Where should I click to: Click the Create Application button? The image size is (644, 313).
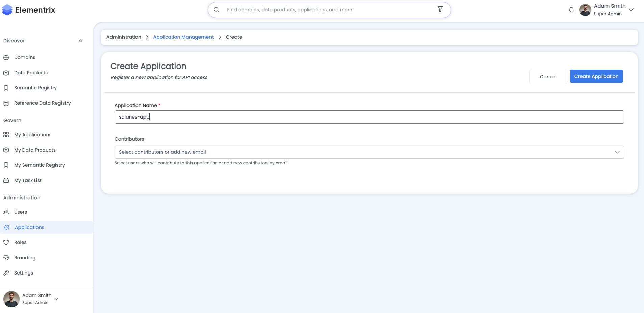pyautogui.click(x=596, y=76)
